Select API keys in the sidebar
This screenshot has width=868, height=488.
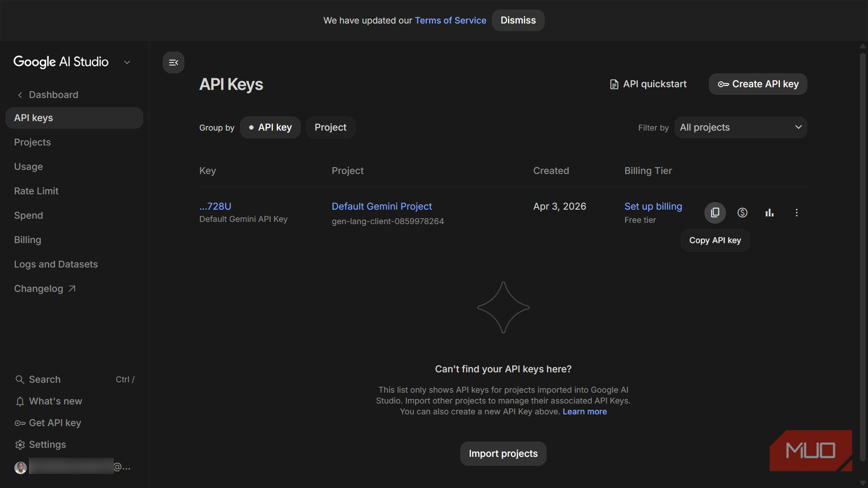point(74,118)
